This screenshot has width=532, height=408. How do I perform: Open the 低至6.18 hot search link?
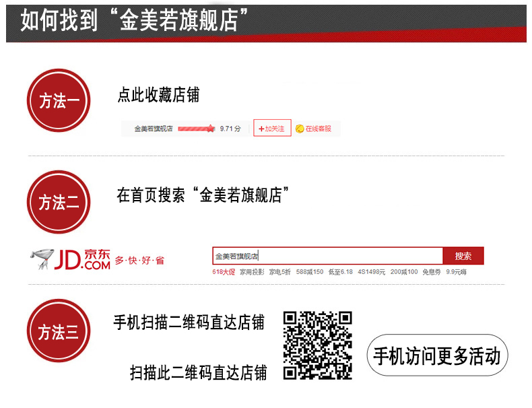[340, 272]
